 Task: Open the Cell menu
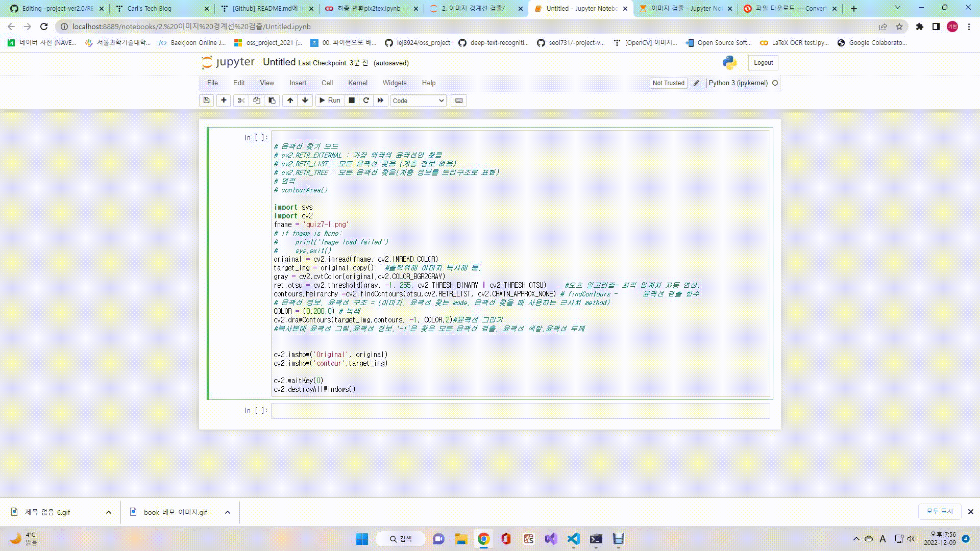pyautogui.click(x=327, y=83)
